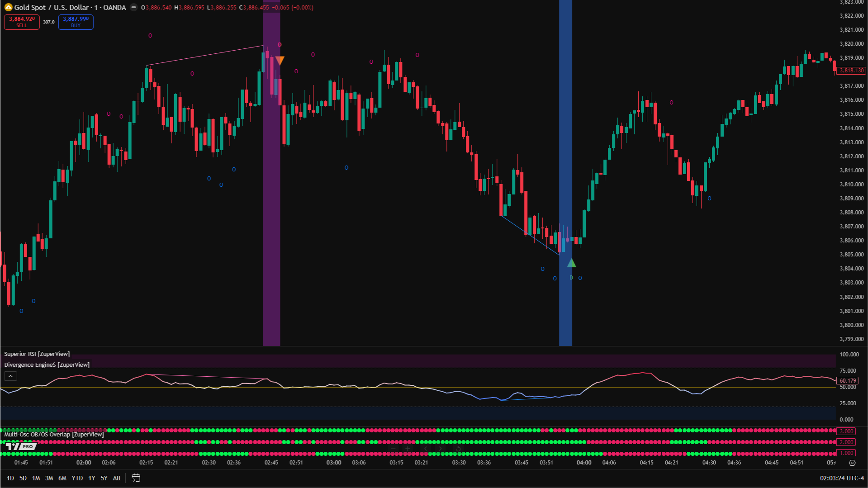Select the YTD time range
This screenshot has width=868, height=488.
[77, 478]
